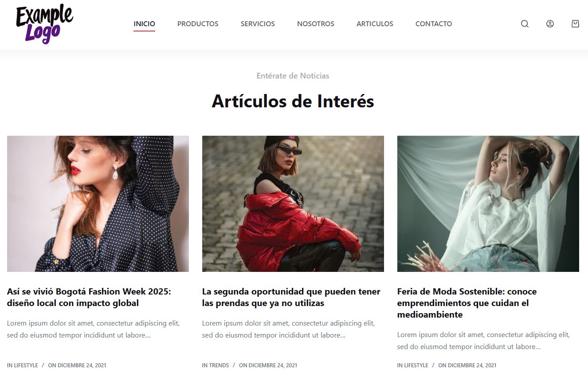The width and height of the screenshot is (588, 381).
Task: Open the user account icon
Action: click(550, 24)
